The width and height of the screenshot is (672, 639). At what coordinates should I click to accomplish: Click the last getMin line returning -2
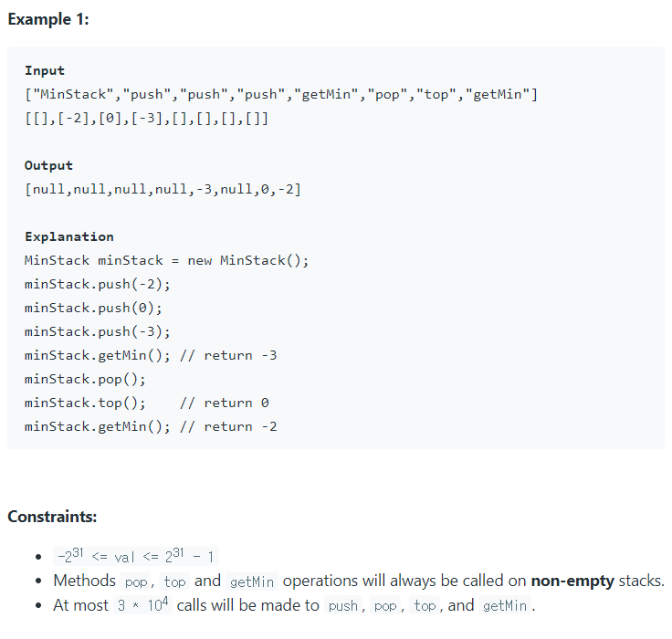[151, 427]
